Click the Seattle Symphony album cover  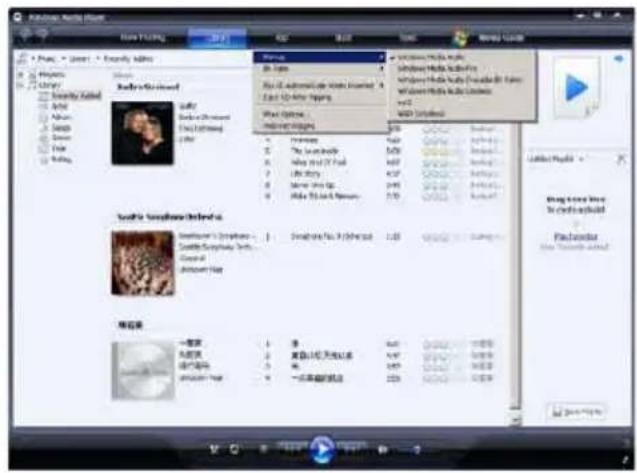coord(143,263)
